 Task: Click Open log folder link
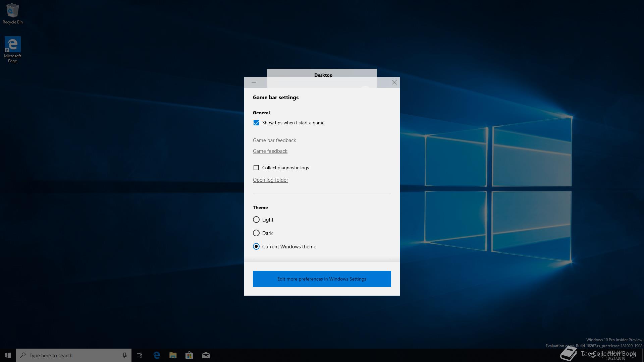pos(270,180)
